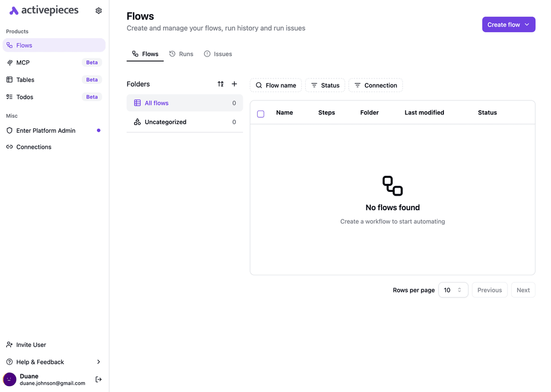Click the purple dot beside Platform Admin
Screen dimensions: 551x392
[x=99, y=130]
